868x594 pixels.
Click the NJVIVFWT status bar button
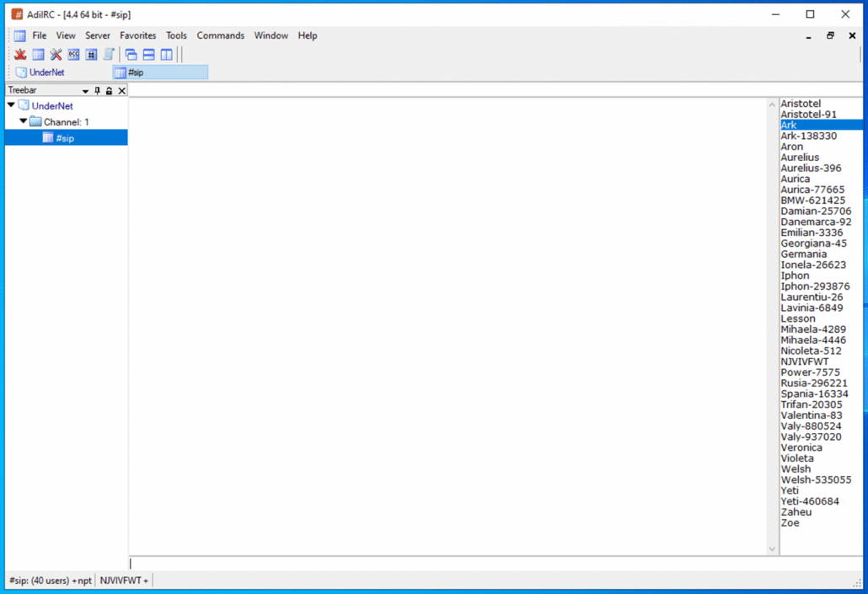tap(123, 581)
